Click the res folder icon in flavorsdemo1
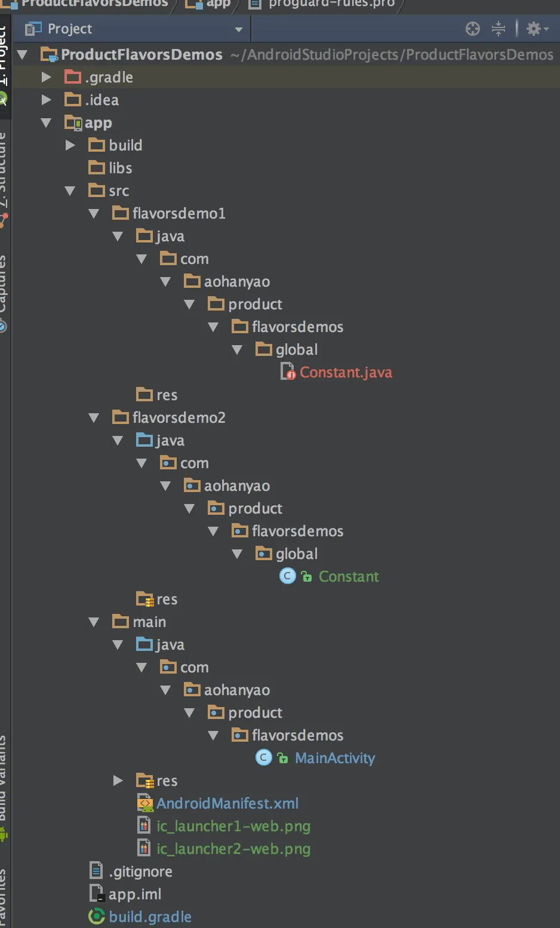 144,395
